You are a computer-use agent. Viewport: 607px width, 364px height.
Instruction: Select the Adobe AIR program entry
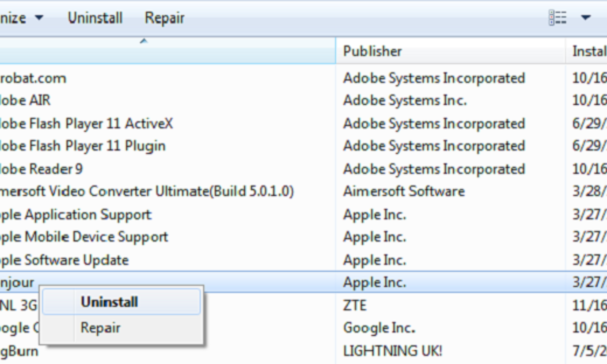pyautogui.click(x=25, y=100)
